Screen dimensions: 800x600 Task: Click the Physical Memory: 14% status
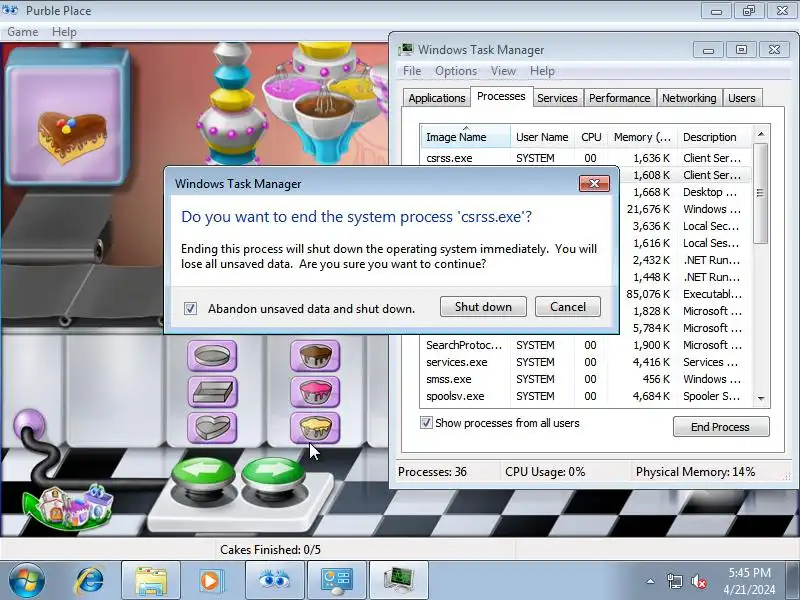pos(695,472)
